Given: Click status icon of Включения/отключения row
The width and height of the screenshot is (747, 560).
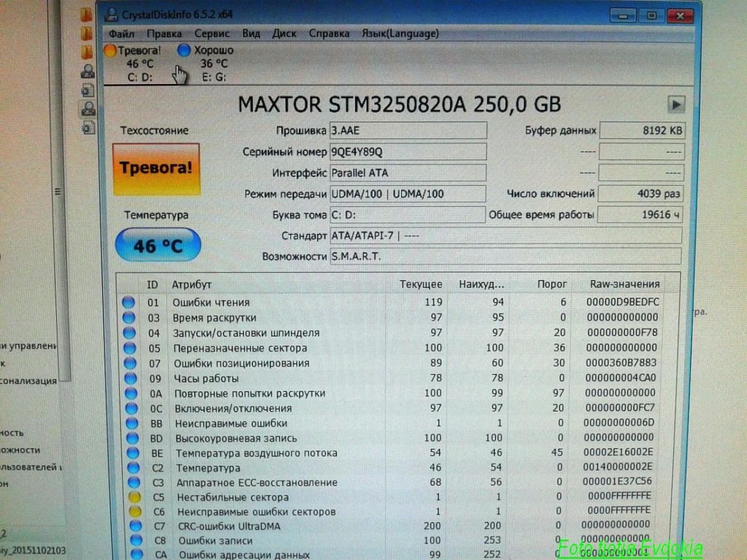Looking at the screenshot, I should point(131,408).
